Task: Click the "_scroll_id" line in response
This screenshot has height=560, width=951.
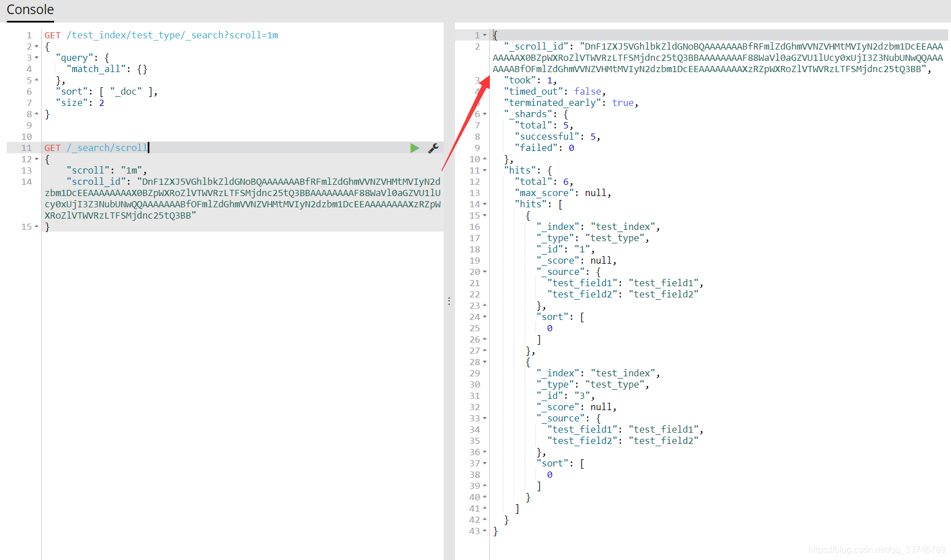Action: [x=718, y=58]
